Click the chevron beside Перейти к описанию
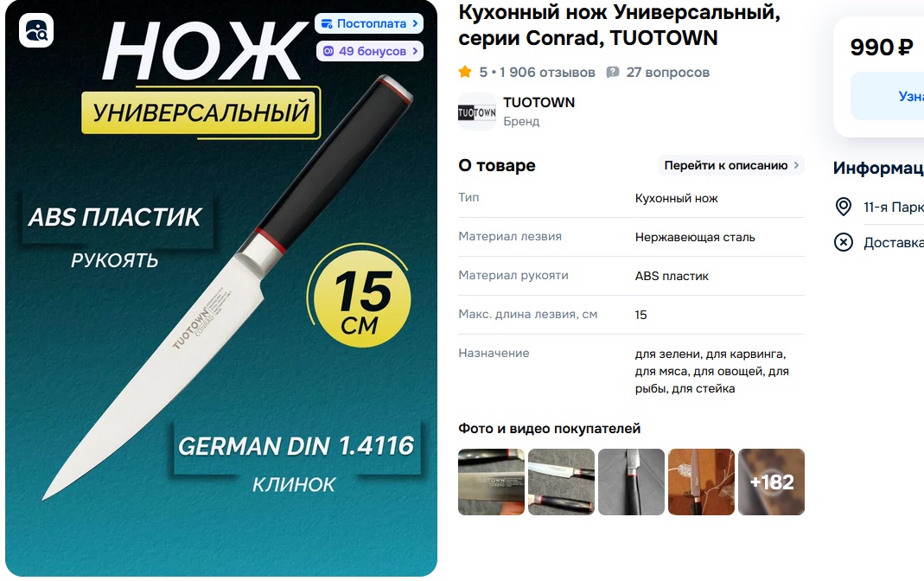This screenshot has width=924, height=581. (796, 166)
